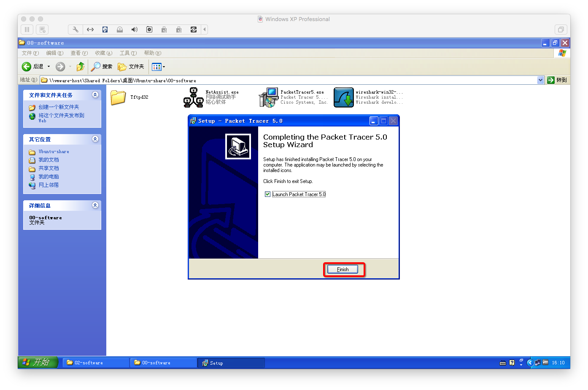Click 创建一个新文件夹 link

(x=59, y=107)
